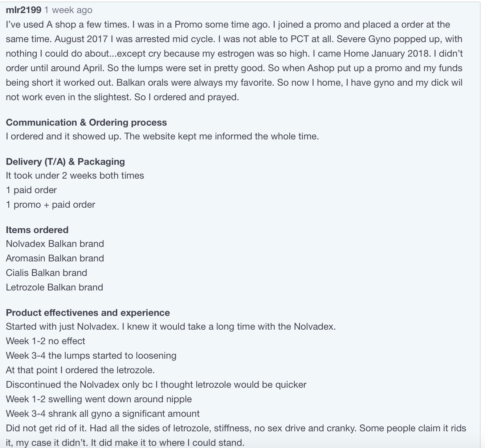Click "Week 3-4 the lumps started to loosening"

pos(91,355)
